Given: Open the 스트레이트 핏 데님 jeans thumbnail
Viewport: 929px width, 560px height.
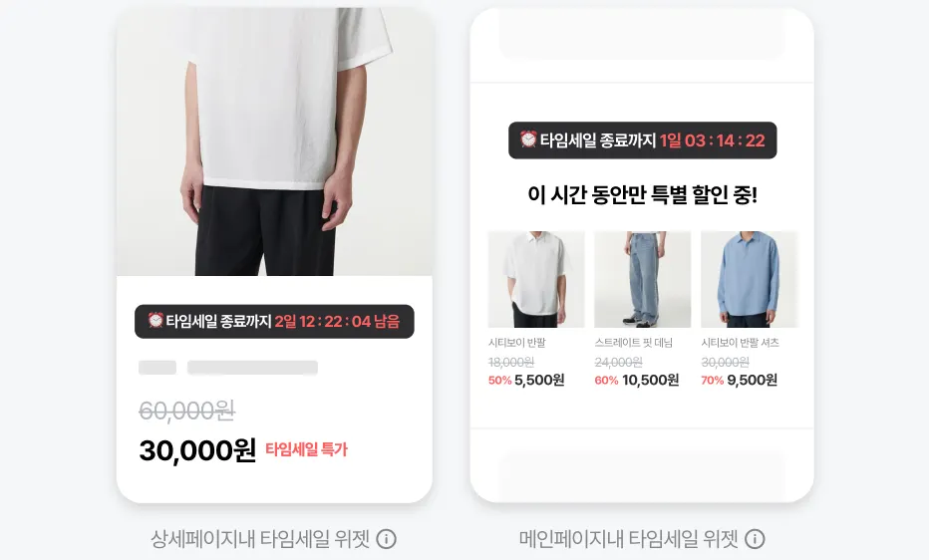Looking at the screenshot, I should point(642,279).
